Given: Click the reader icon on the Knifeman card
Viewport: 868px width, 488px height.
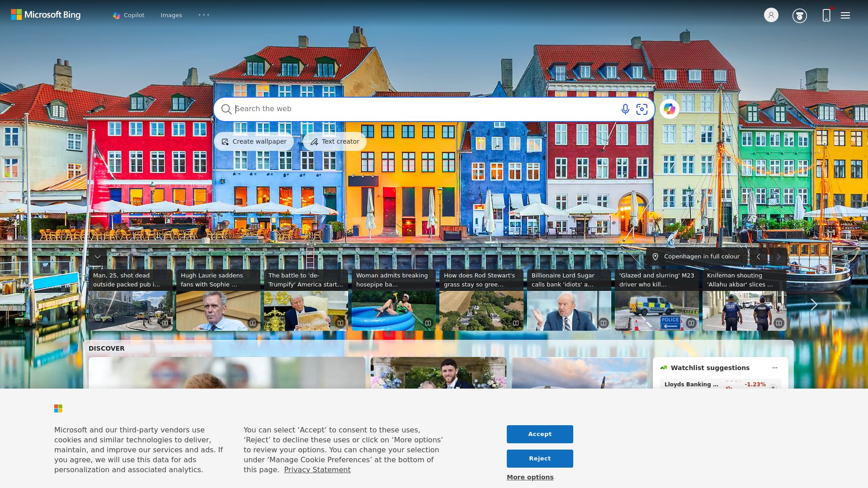Looking at the screenshot, I should coord(779,323).
